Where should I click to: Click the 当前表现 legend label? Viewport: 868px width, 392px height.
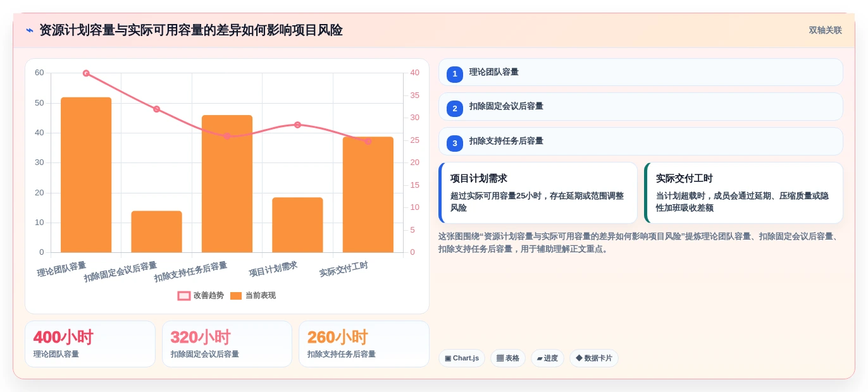pyautogui.click(x=261, y=296)
